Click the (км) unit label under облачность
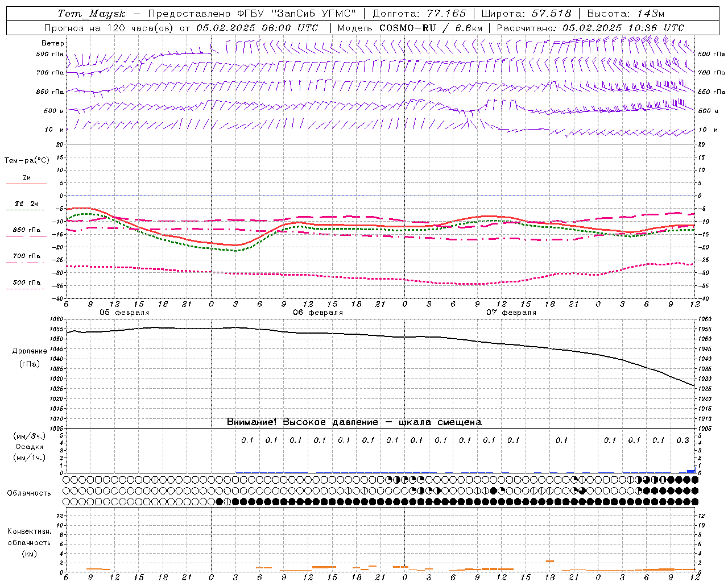728x582 pixels. 29,554
